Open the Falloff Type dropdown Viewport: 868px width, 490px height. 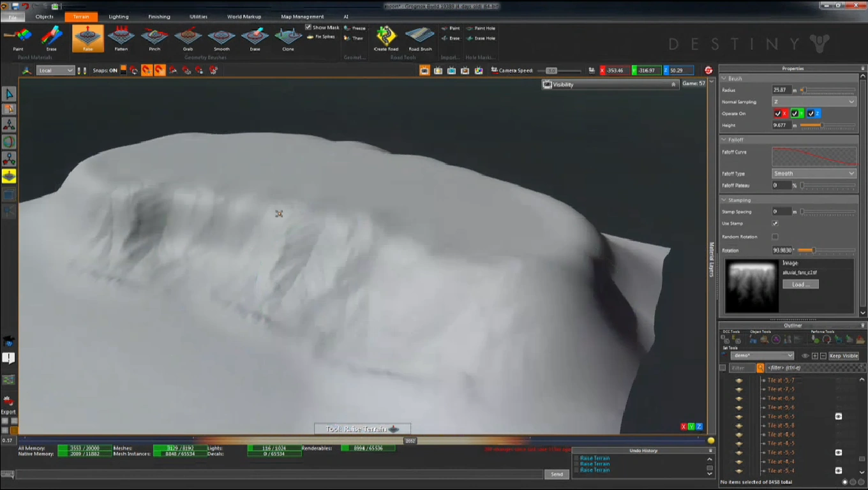click(x=813, y=174)
